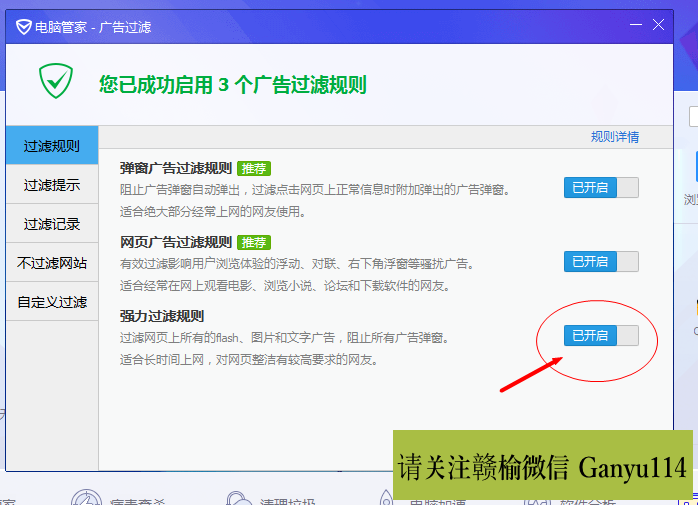
Task: Minimize the 广告过滤 window
Action: click(x=636, y=24)
